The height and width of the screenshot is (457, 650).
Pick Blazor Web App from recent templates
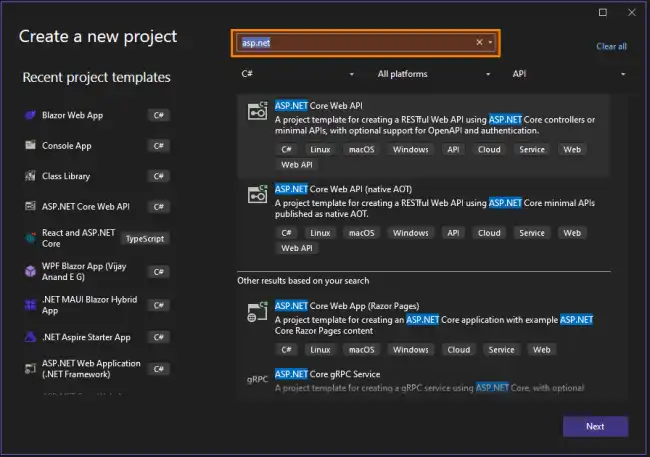pyautogui.click(x=97, y=115)
